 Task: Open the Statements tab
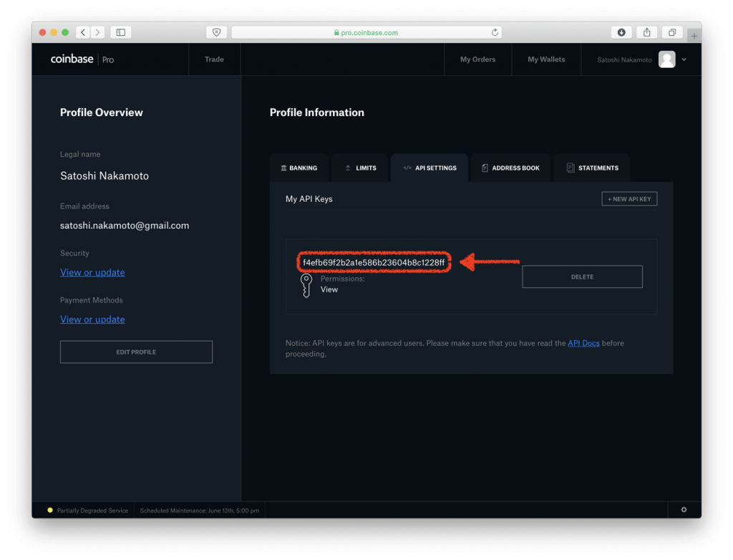tap(592, 168)
